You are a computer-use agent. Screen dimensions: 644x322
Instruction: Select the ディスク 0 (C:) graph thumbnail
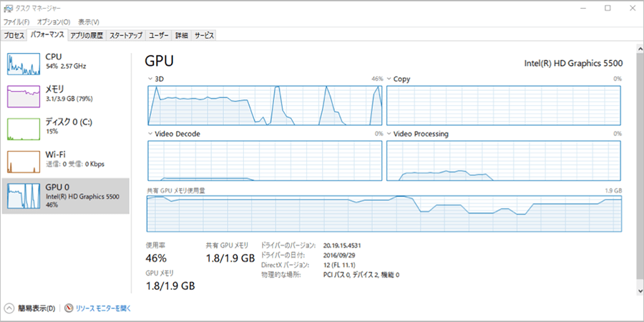point(24,129)
